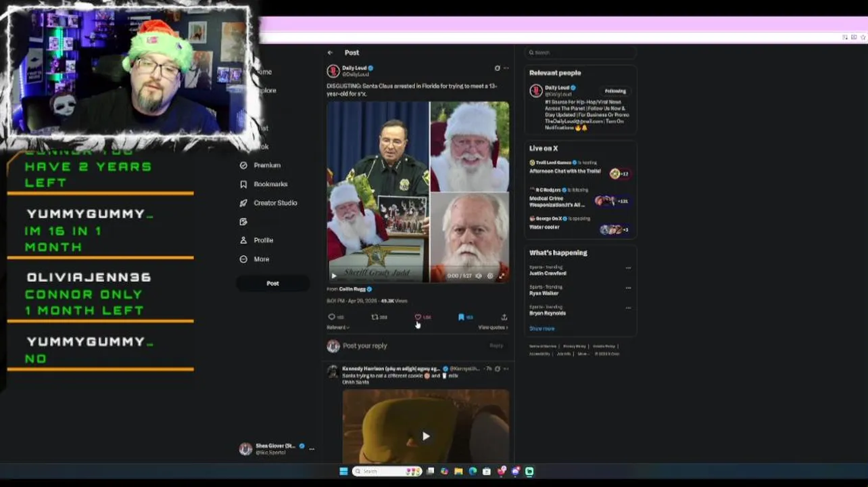Image resolution: width=868 pixels, height=487 pixels.
Task: Open the Shea Glover account switcher
Action: point(276,448)
